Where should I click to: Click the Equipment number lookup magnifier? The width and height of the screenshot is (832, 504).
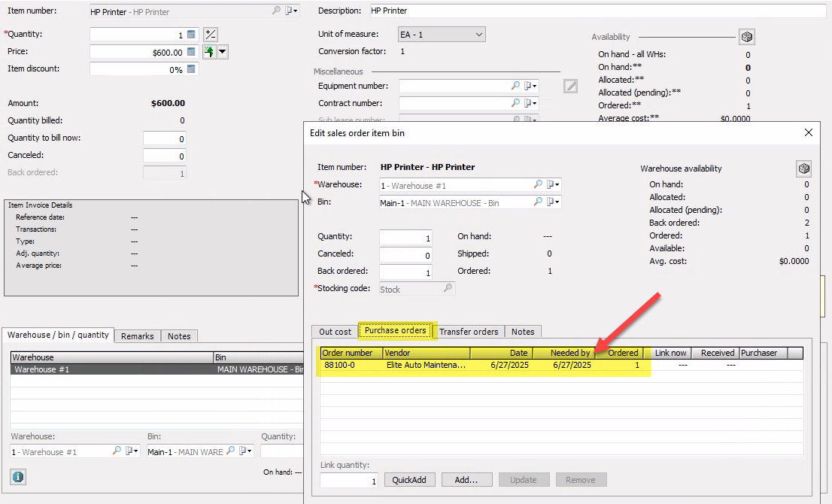pos(515,86)
